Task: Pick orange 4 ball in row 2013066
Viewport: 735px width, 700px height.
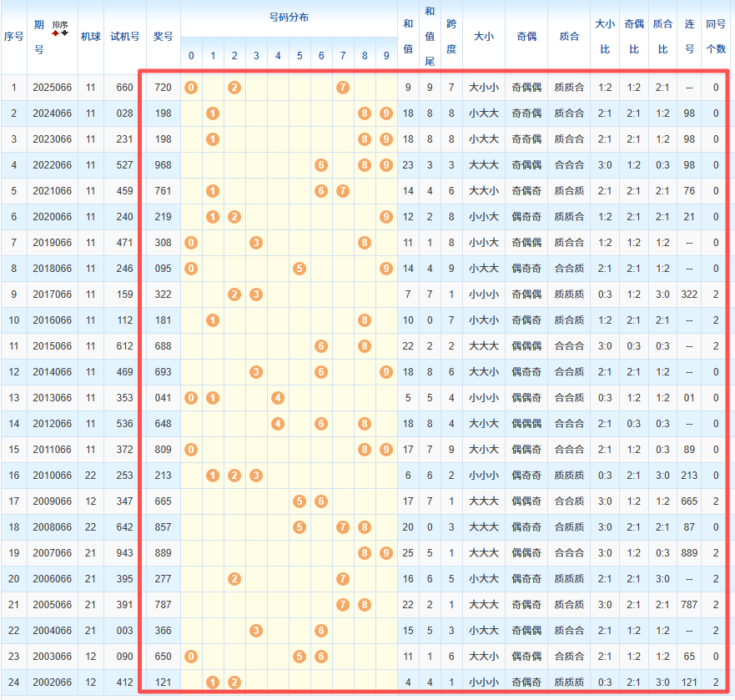Action: click(x=278, y=398)
